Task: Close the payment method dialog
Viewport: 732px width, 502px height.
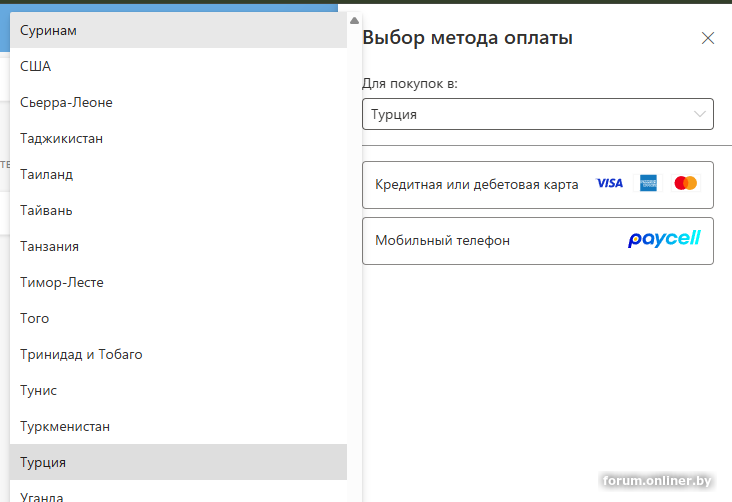Action: coord(708,38)
